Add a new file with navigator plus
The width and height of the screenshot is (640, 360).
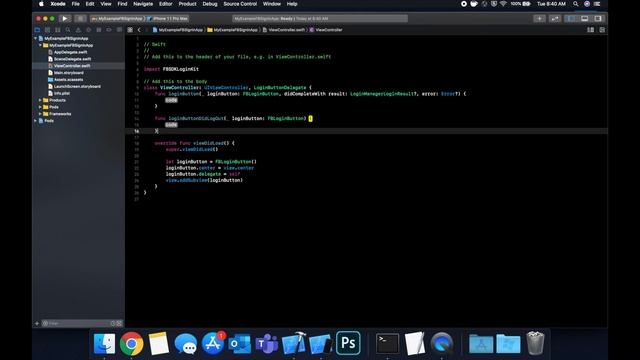pos(37,323)
